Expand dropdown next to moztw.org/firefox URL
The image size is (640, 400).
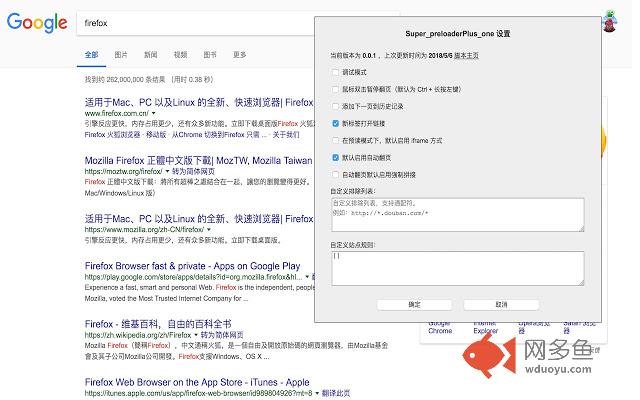click(167, 171)
